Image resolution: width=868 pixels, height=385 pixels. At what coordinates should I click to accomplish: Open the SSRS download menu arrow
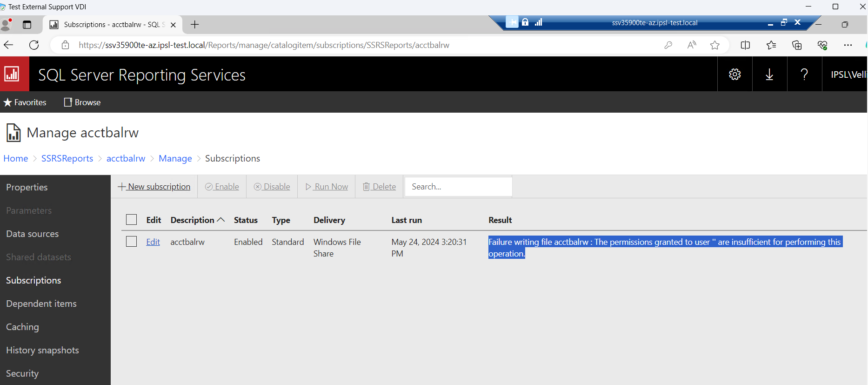pos(769,74)
